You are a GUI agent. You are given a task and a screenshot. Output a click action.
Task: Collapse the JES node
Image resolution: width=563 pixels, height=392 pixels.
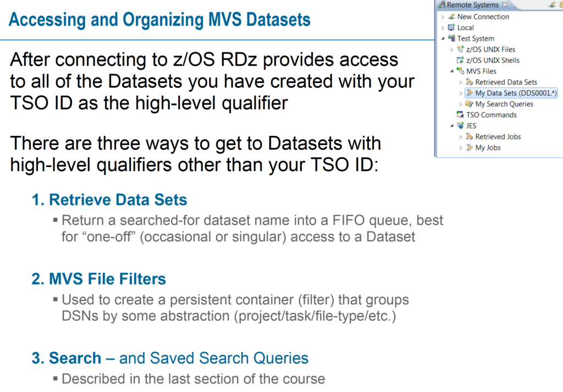click(x=452, y=126)
